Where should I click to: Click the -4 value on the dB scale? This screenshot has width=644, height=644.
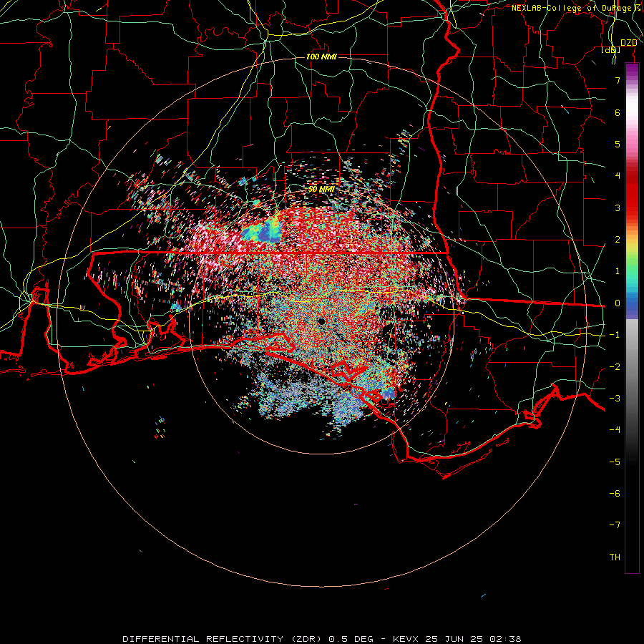[x=615, y=430]
